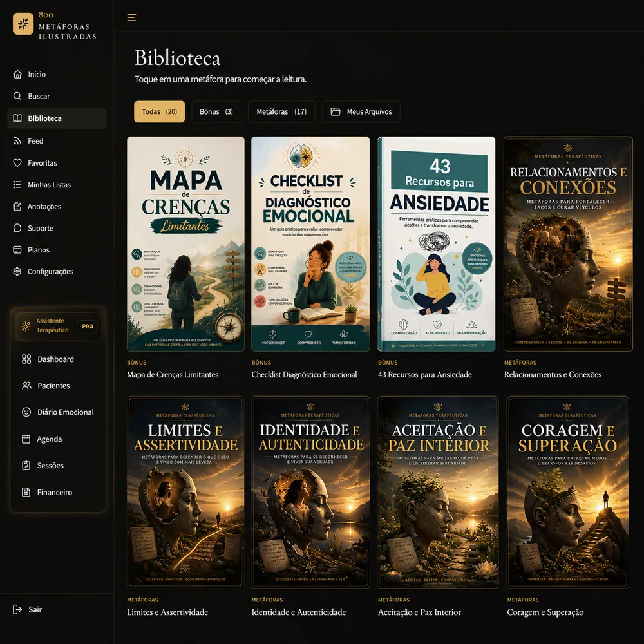Screen dimensions: 644x644
Task: Click the 800 Metáforas Ilustradas logo icon
Action: coord(23,23)
